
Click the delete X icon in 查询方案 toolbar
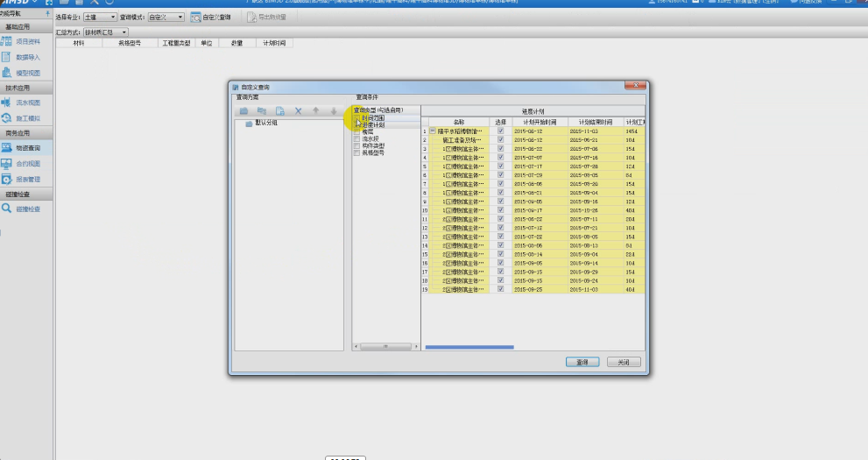click(x=298, y=111)
